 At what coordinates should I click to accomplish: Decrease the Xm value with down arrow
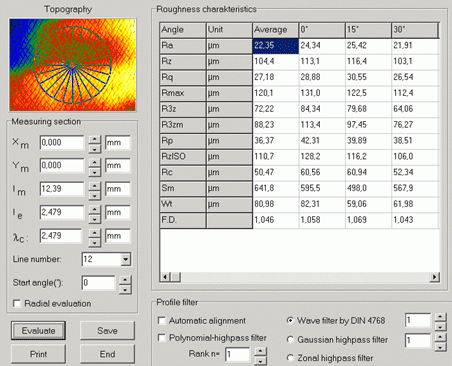95,148
